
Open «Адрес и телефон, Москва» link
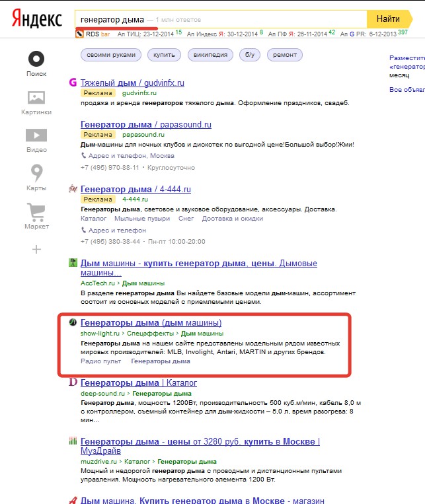coord(132,156)
